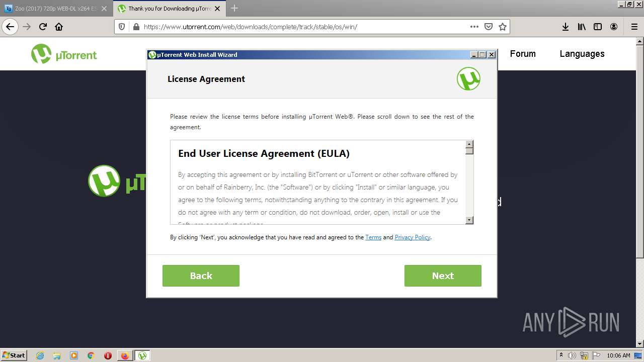Open a new browser tab
This screenshot has height=362, width=644.
pos(234,9)
